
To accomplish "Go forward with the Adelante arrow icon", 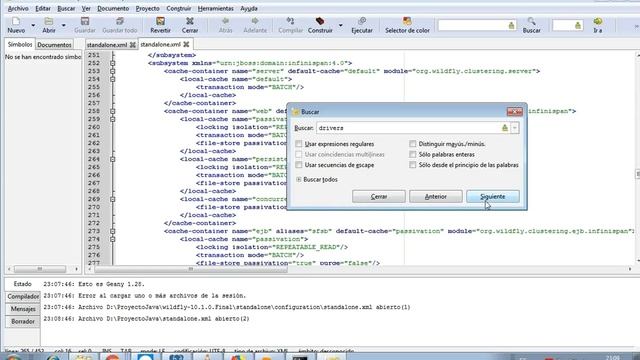I will pos(255,21).
